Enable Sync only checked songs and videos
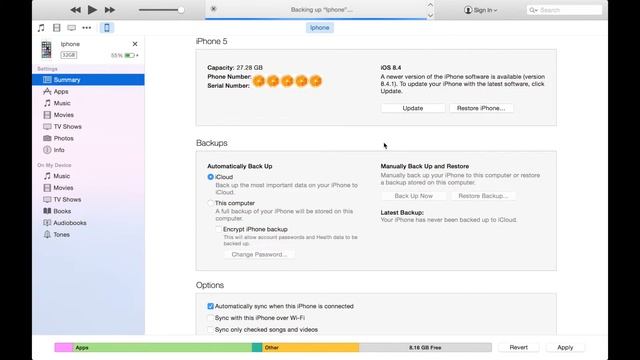Screen dimensions: 640x360 click(x=211, y=329)
